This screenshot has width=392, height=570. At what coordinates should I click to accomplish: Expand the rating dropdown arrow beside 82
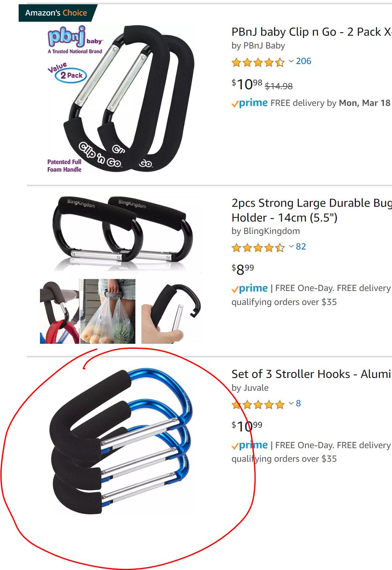pos(291,247)
